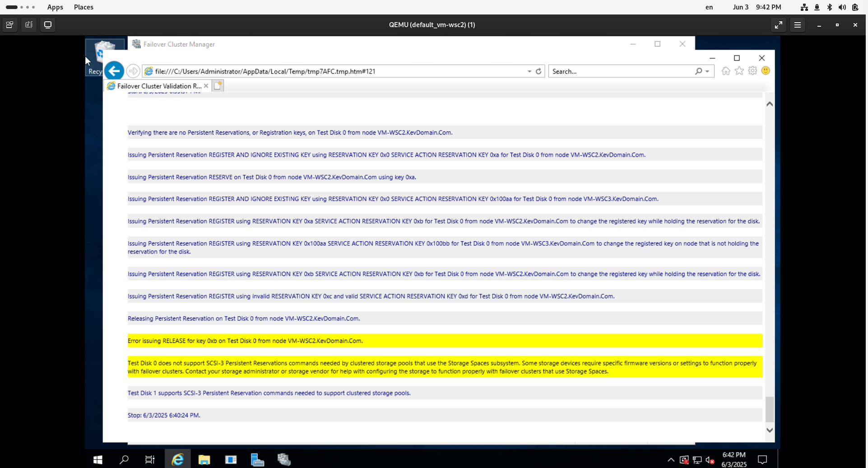The image size is (868, 468).
Task: Open the Favorites star in Internet Explorer
Action: [739, 71]
